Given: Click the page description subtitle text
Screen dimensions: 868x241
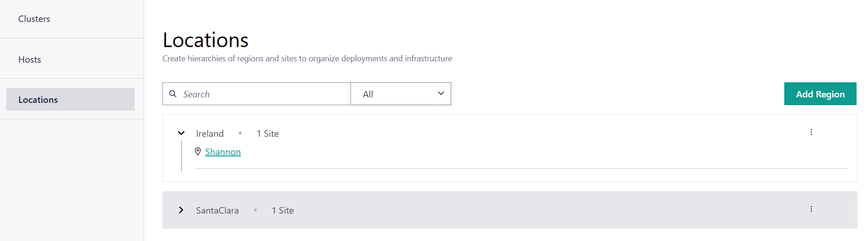Looking at the screenshot, I should (307, 59).
